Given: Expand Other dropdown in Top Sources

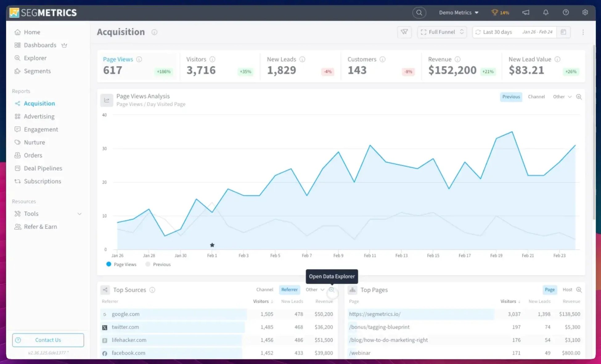Looking at the screenshot, I should (x=315, y=290).
